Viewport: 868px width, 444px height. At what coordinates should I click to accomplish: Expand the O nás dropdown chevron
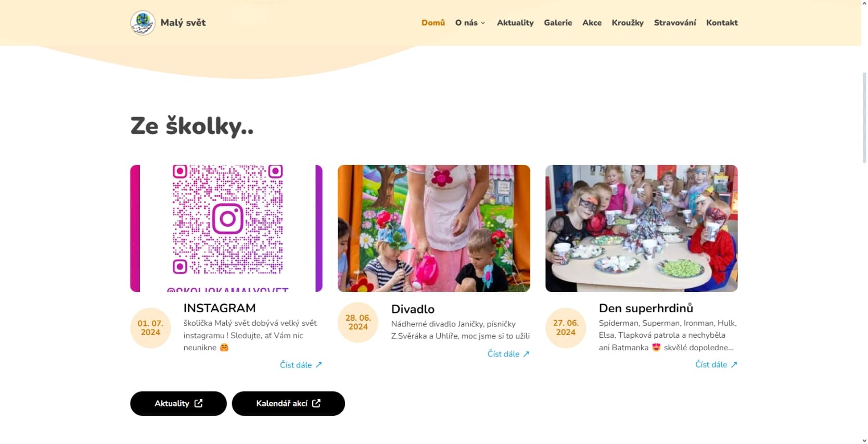[483, 23]
